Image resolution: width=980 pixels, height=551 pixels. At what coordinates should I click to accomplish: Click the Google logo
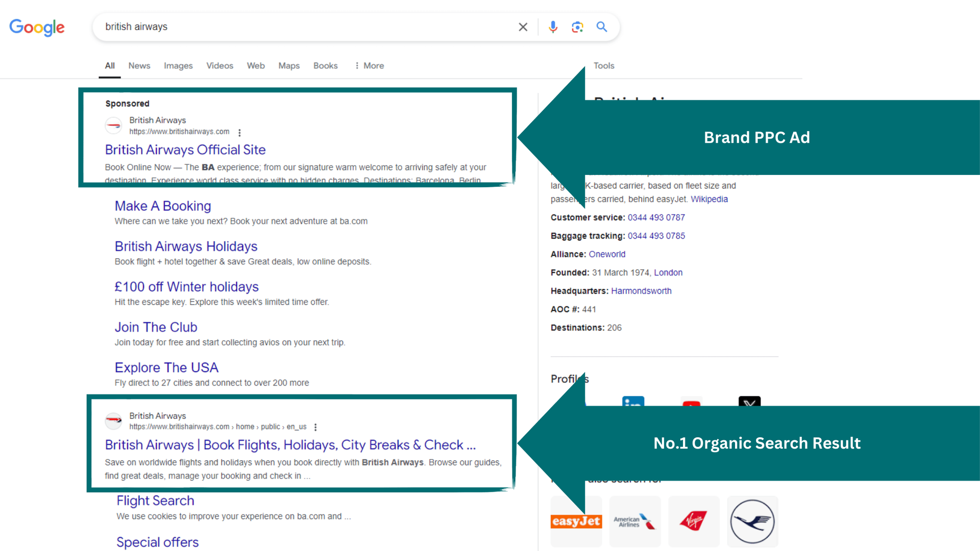click(x=37, y=28)
